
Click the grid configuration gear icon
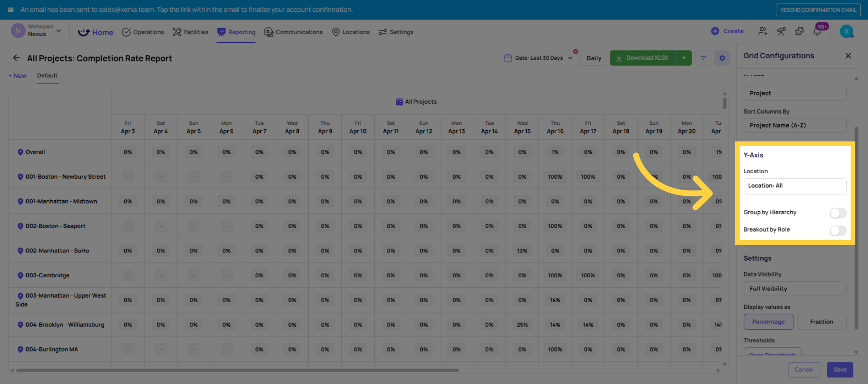(722, 58)
